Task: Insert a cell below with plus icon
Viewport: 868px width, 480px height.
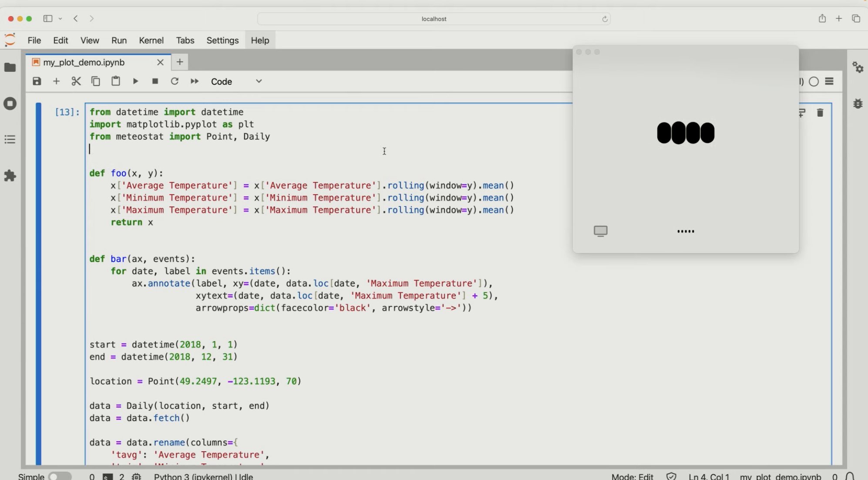Action: click(56, 81)
